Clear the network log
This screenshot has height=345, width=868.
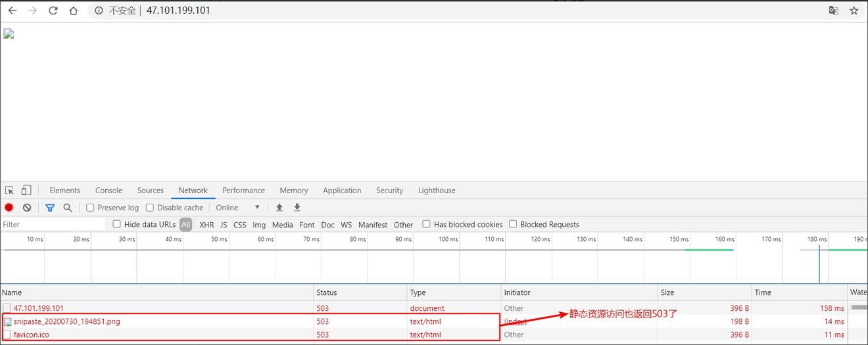27,208
